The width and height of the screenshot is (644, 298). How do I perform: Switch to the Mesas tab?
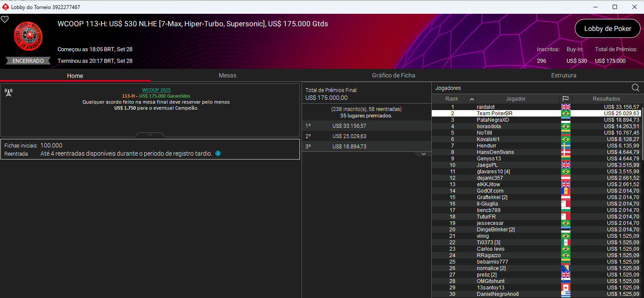227,75
